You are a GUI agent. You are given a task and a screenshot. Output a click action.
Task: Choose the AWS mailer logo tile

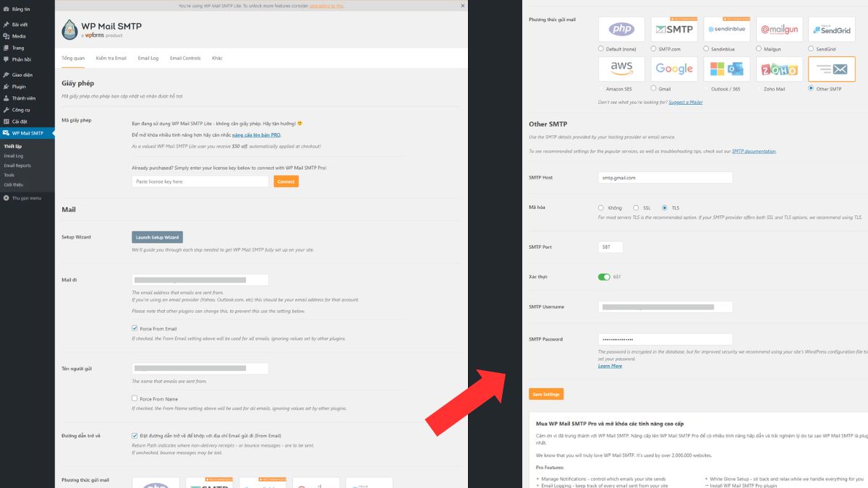click(621, 69)
